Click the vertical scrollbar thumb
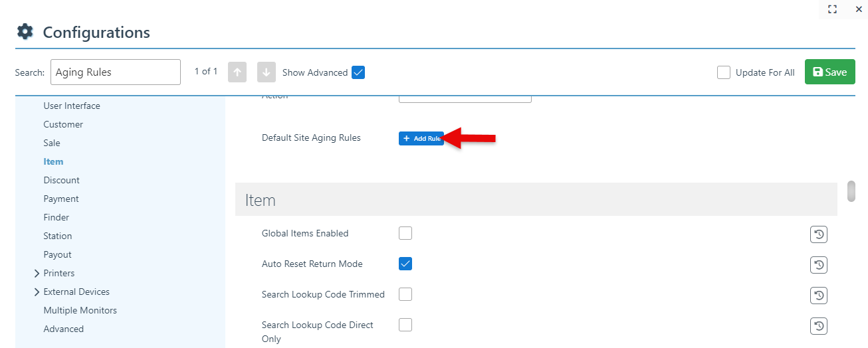This screenshot has height=348, width=868. [851, 191]
